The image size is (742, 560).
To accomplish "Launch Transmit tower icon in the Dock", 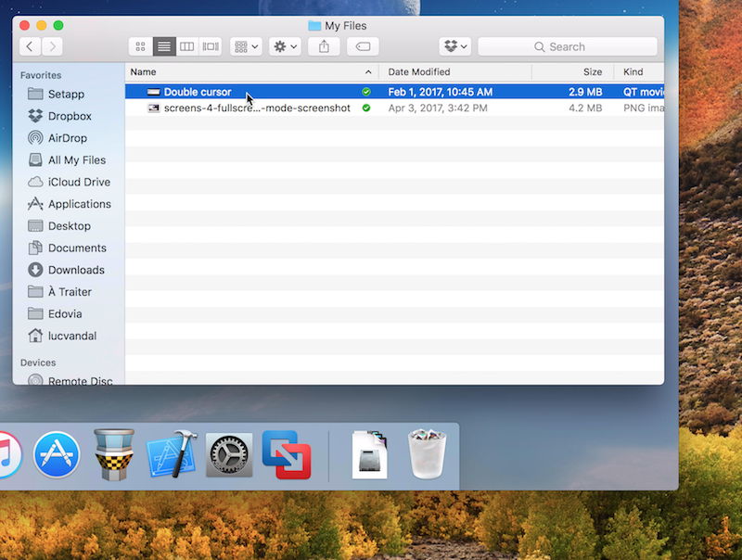I will pos(113,454).
